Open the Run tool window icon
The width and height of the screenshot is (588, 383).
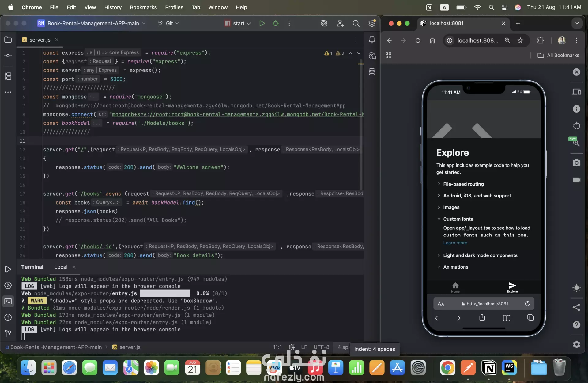[x=8, y=270]
